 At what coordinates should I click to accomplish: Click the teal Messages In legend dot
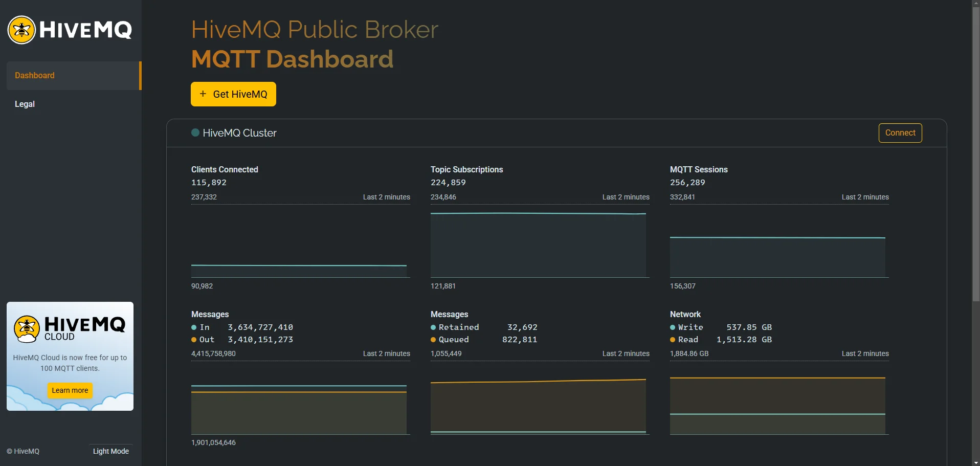click(x=194, y=327)
